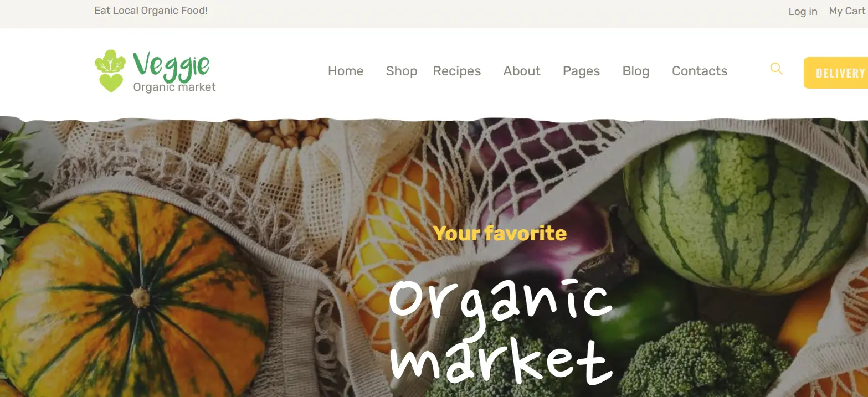This screenshot has height=397, width=868.
Task: Visit the Contacts page link
Action: click(x=700, y=71)
